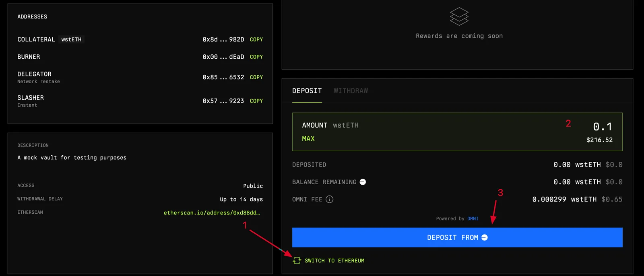This screenshot has height=276, width=644.
Task: Copy the Slasher address
Action: pos(256,101)
